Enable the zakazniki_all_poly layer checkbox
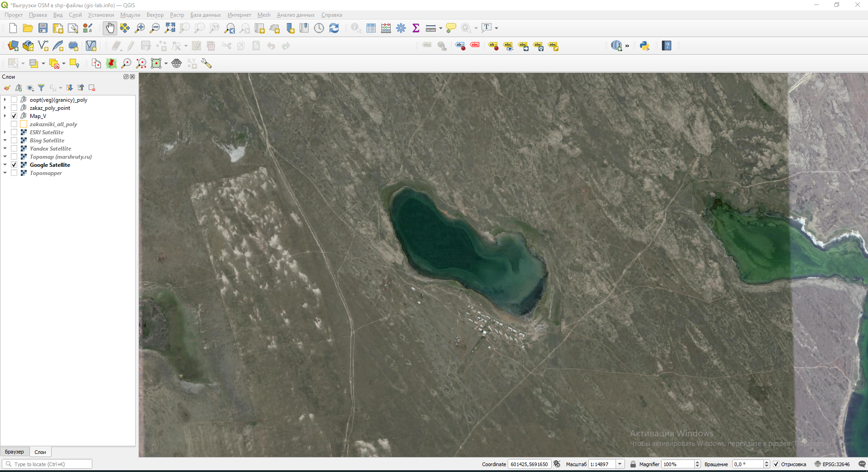Screen dimensions: 868x472 14,124
